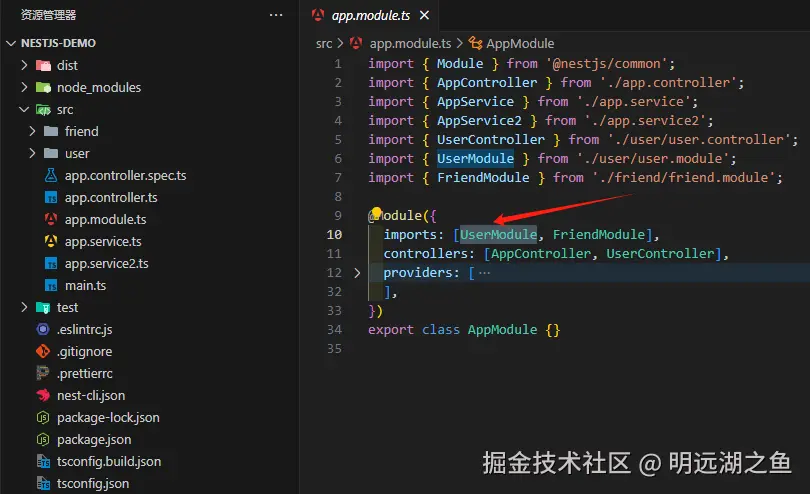Expand the test folder chevron

point(24,307)
